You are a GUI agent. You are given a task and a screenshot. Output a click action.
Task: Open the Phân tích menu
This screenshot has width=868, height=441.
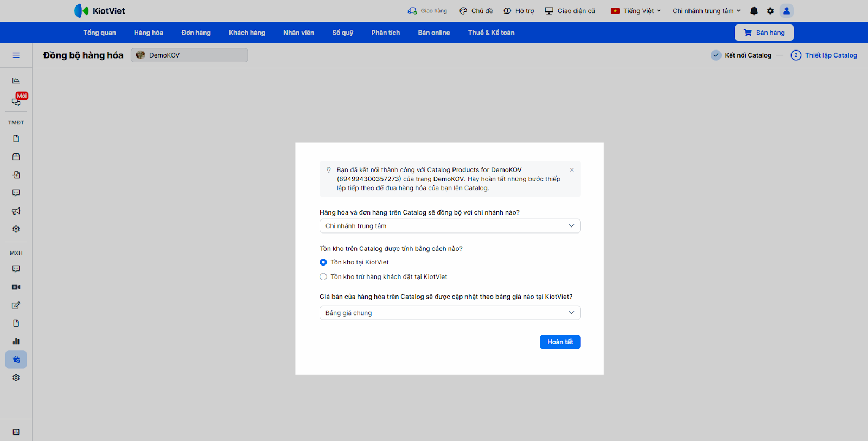pos(386,33)
